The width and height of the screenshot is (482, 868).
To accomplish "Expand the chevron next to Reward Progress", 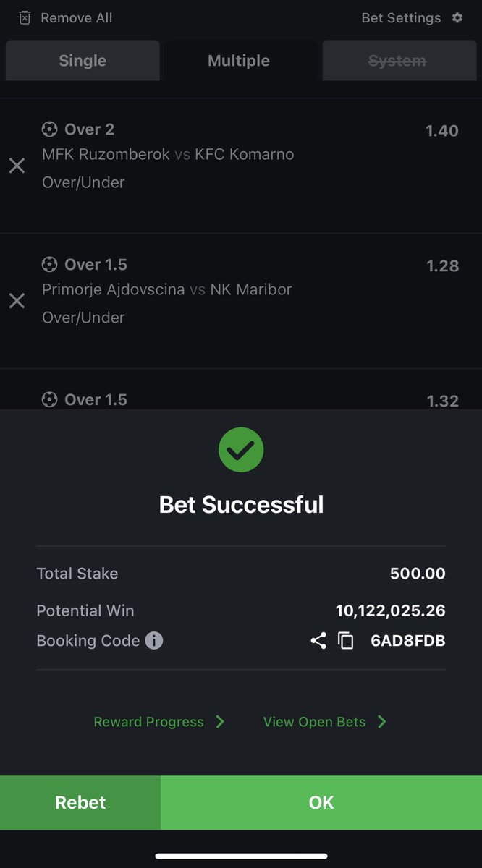I will (x=221, y=722).
